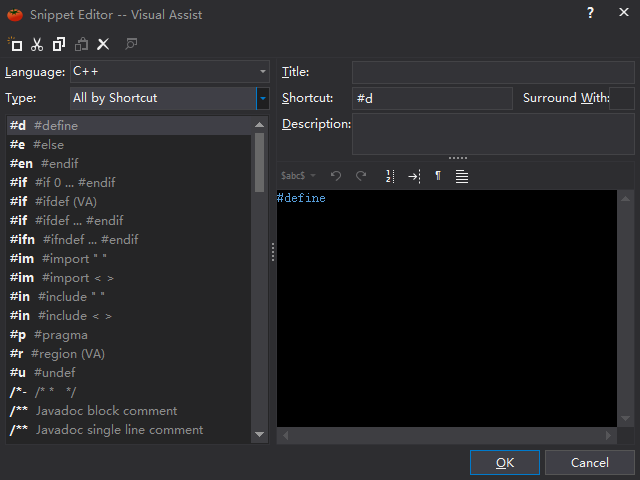This screenshot has width=640, height=480.
Task: Toggle the tab arrow indent icon
Action: 414,176
